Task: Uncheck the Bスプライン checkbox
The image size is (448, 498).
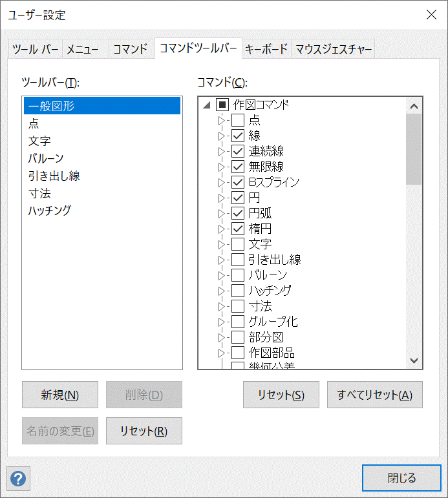Action: coord(238,182)
